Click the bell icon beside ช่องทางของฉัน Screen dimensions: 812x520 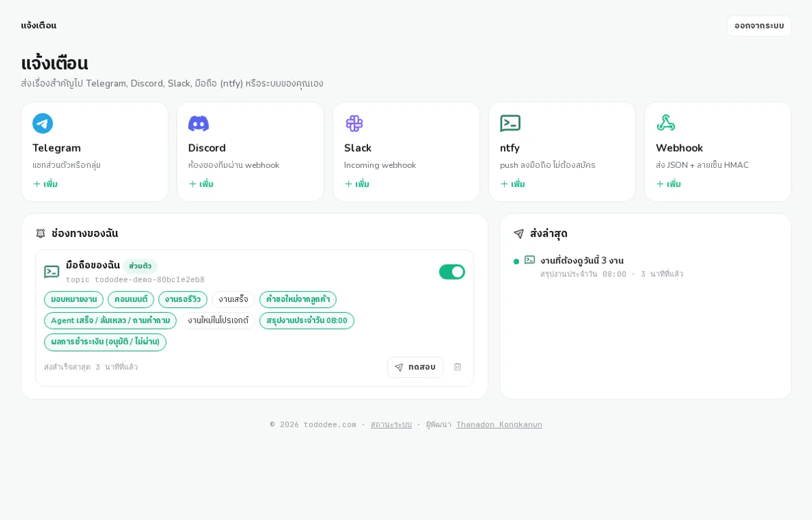[x=41, y=234]
